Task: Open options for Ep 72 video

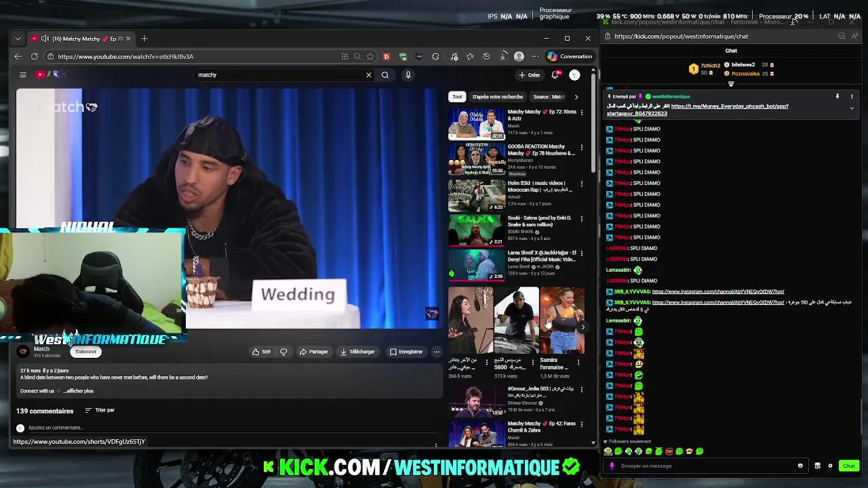Action: (x=581, y=113)
